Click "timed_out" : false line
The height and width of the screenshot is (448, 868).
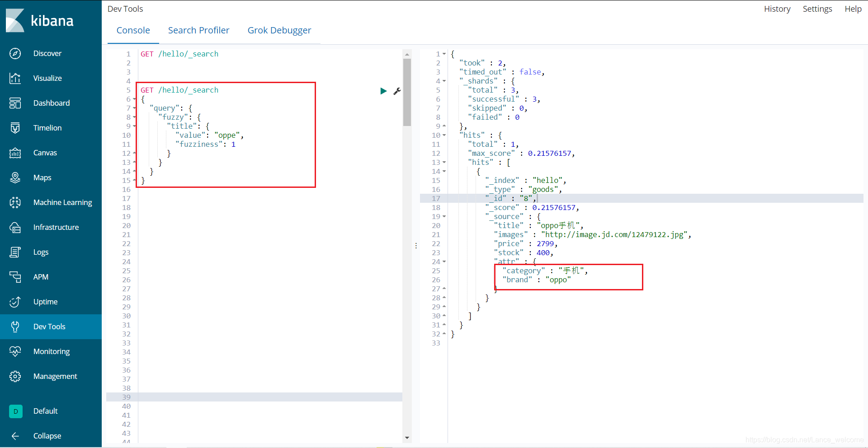(x=502, y=72)
